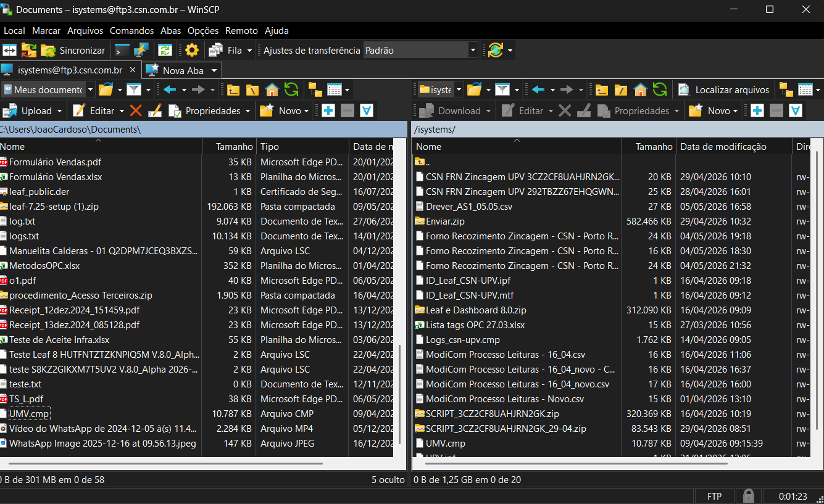Open local Propriedades button
The image size is (824, 504).
pos(205,111)
